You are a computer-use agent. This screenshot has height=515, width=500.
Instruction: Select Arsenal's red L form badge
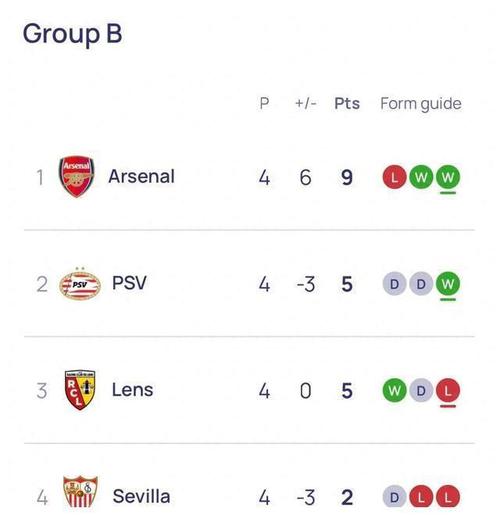pyautogui.click(x=394, y=177)
